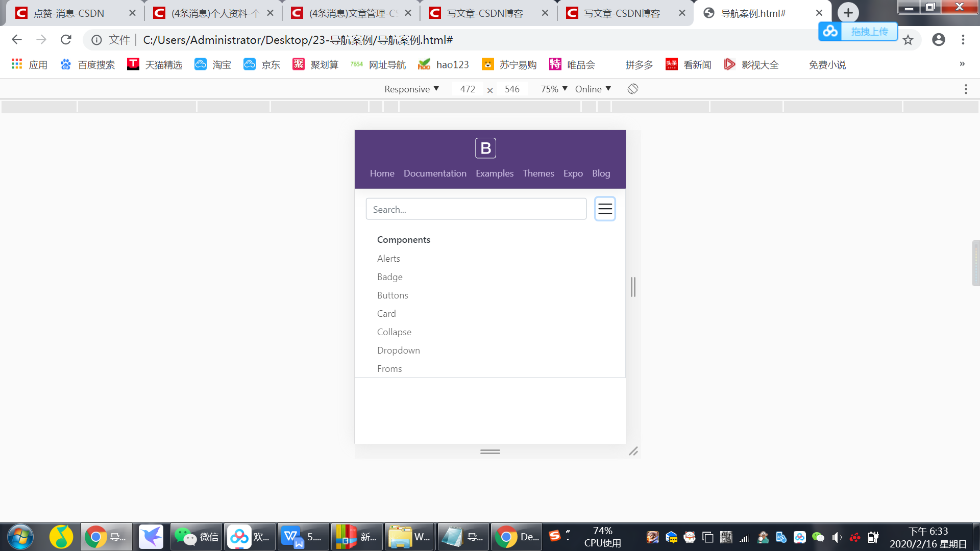Image resolution: width=980 pixels, height=551 pixels.
Task: Click the 应用 apps grid on bookmarks bar
Action: (29, 64)
